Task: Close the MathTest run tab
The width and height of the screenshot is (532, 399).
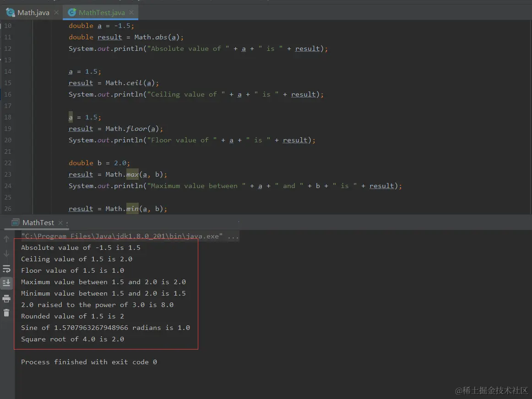Action: [60, 223]
